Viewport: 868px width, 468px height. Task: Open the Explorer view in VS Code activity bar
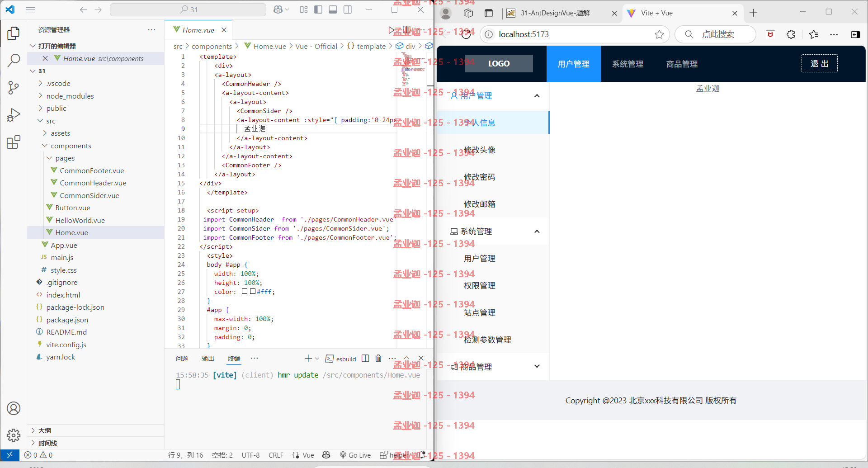pos(14,33)
